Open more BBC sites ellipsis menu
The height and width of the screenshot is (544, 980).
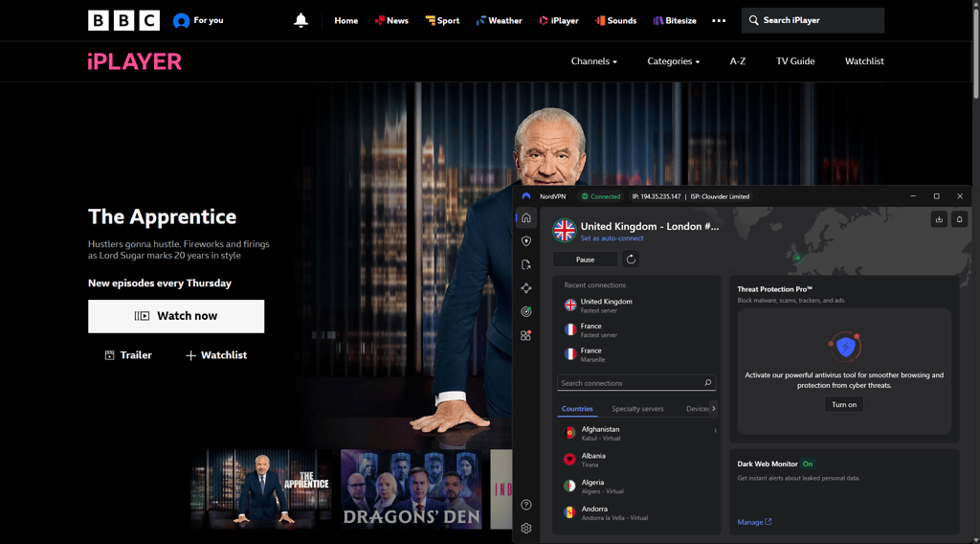[x=719, y=21]
